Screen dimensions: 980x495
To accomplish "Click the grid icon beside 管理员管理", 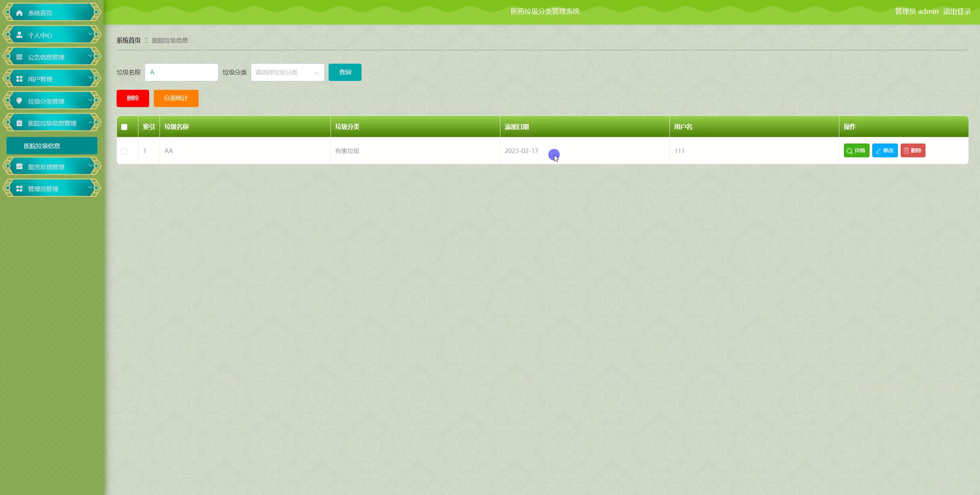I will (19, 188).
